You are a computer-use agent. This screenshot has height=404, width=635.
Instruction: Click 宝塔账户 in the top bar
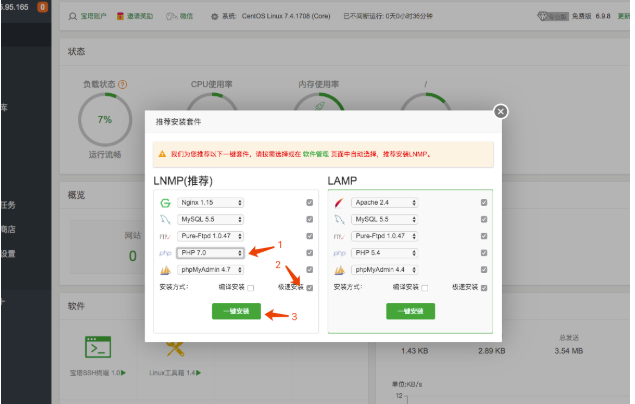click(x=88, y=17)
